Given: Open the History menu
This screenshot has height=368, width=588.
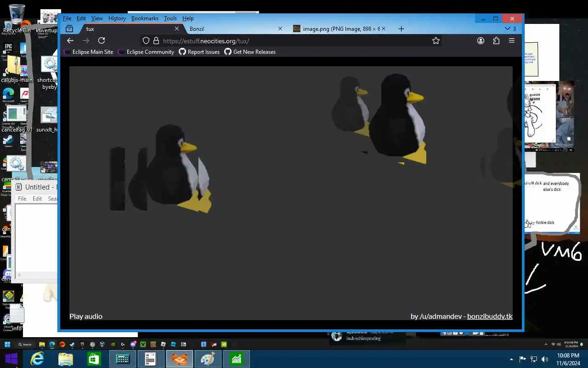Looking at the screenshot, I should click(x=117, y=18).
